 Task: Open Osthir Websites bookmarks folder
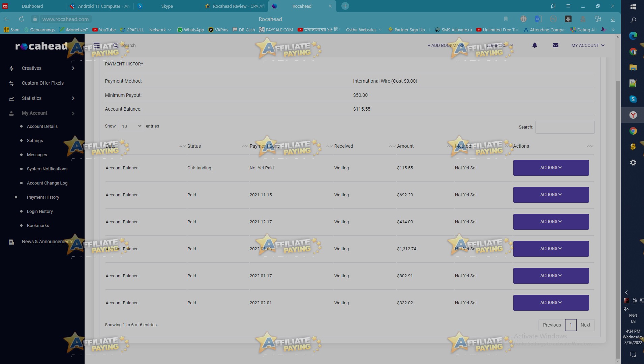[364, 30]
